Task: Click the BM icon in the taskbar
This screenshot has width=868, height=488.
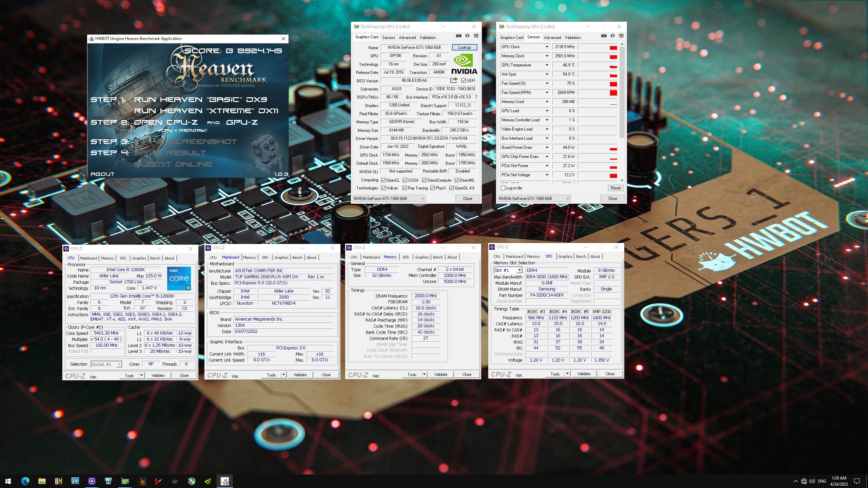Action: point(58,481)
